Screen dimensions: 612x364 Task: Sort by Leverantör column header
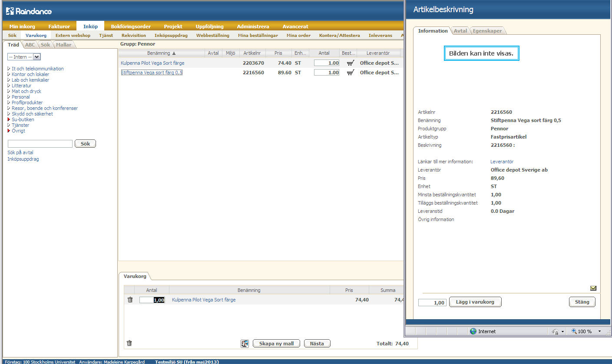point(378,53)
